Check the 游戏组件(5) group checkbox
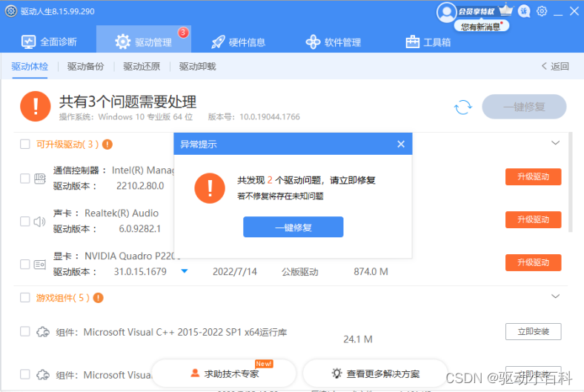 point(25,297)
